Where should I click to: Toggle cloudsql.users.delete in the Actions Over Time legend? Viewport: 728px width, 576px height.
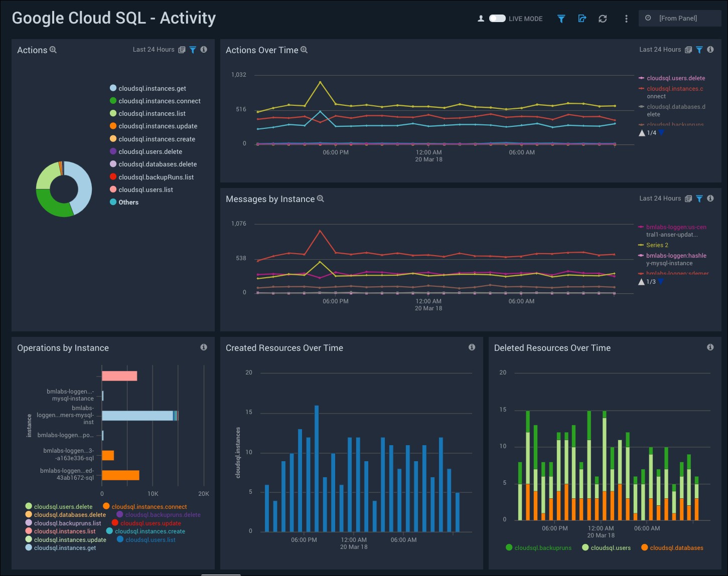pos(676,78)
